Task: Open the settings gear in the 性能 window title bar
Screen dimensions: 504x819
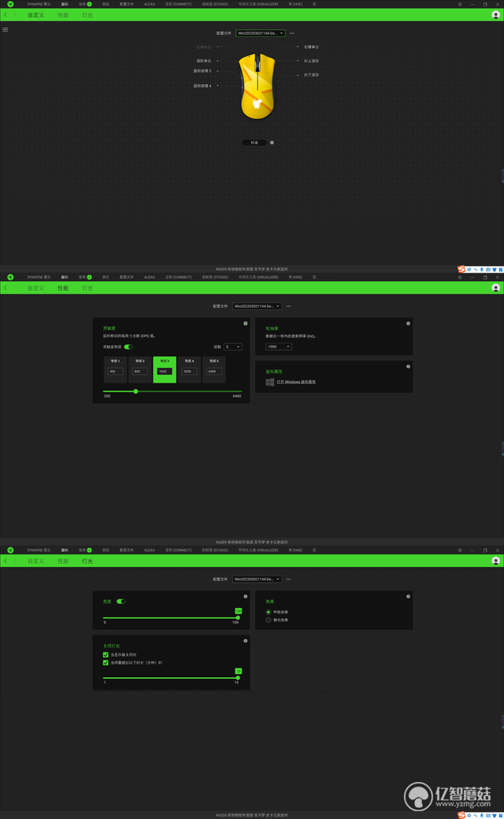Action: (x=460, y=277)
